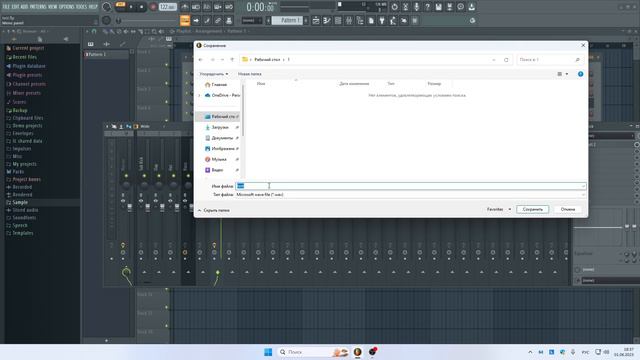Click the transport stop button

coord(142,7)
